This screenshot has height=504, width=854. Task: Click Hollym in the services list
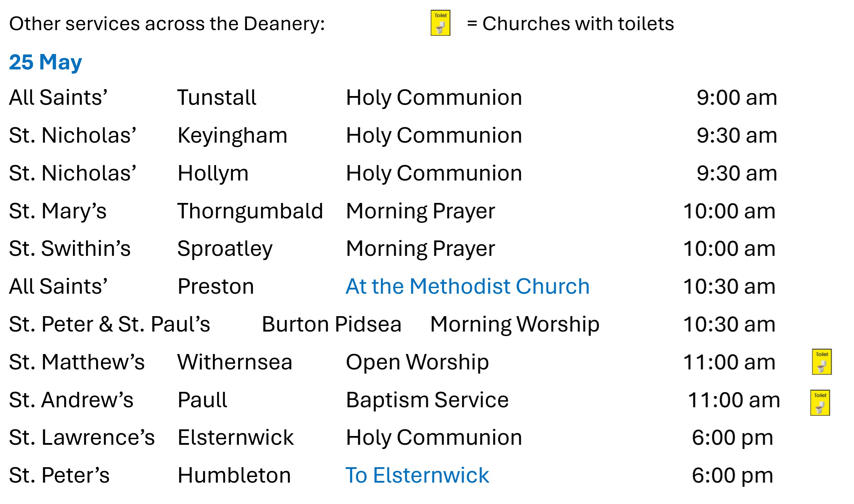pyautogui.click(x=213, y=174)
